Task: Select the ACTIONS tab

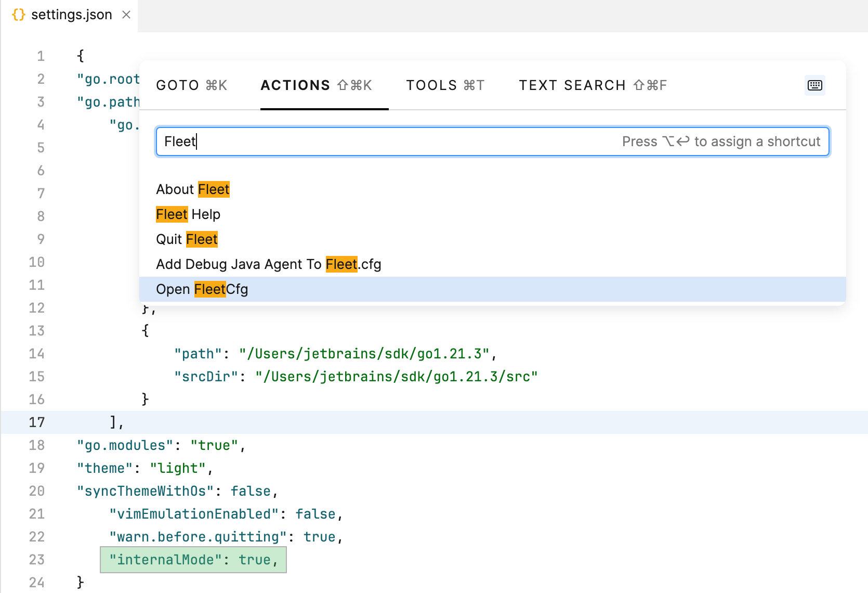Action: point(295,85)
